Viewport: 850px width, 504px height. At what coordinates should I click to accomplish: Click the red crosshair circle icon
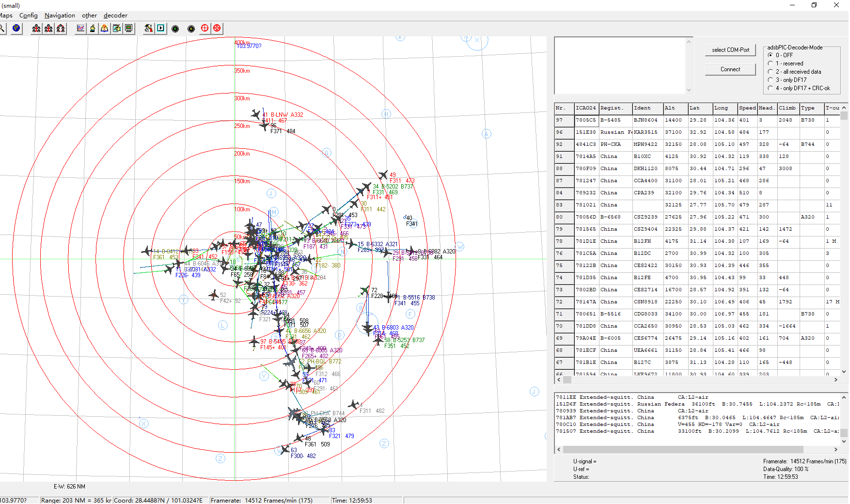click(205, 29)
